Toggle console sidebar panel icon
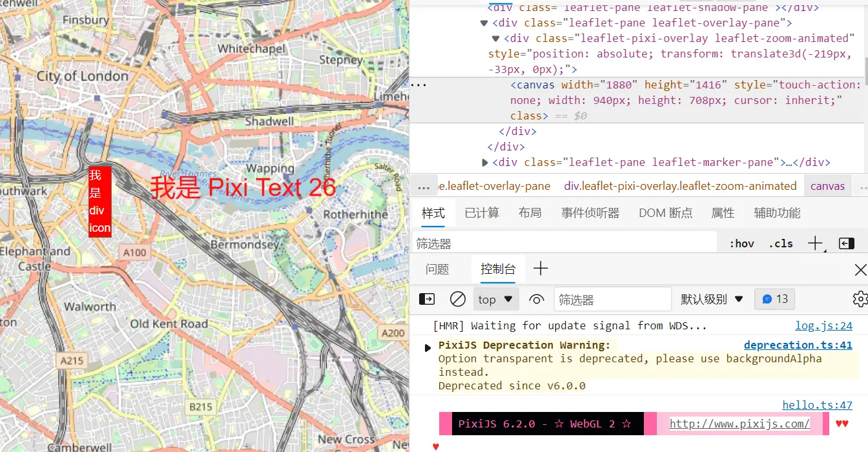The image size is (868, 452). pos(427,300)
